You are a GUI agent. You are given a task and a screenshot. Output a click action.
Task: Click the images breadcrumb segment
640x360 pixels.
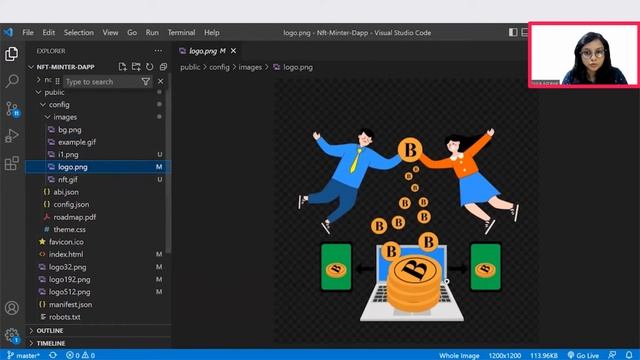(x=250, y=67)
